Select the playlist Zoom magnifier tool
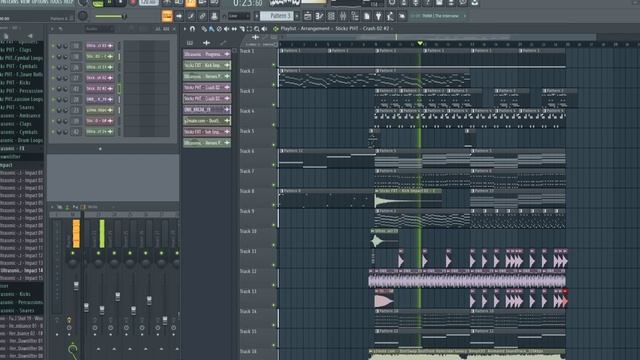Image resolution: width=640 pixels, height=360 pixels. (257, 29)
